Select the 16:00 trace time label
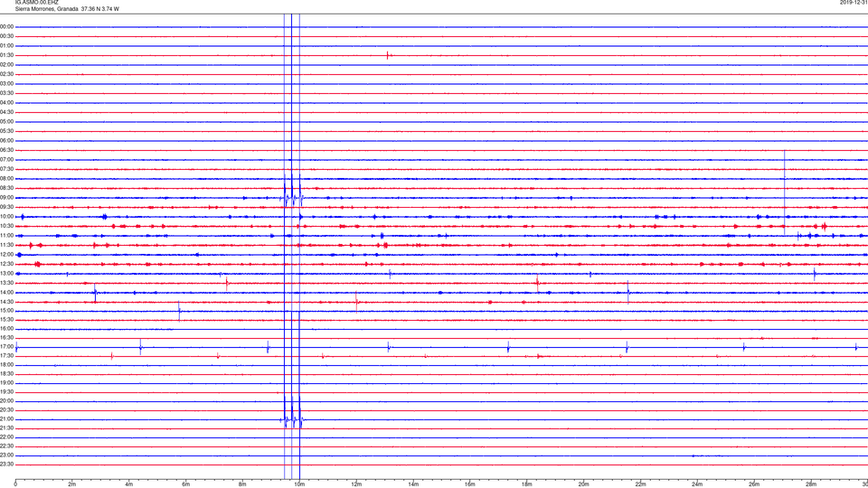The width and height of the screenshot is (868, 488). pos(6,328)
